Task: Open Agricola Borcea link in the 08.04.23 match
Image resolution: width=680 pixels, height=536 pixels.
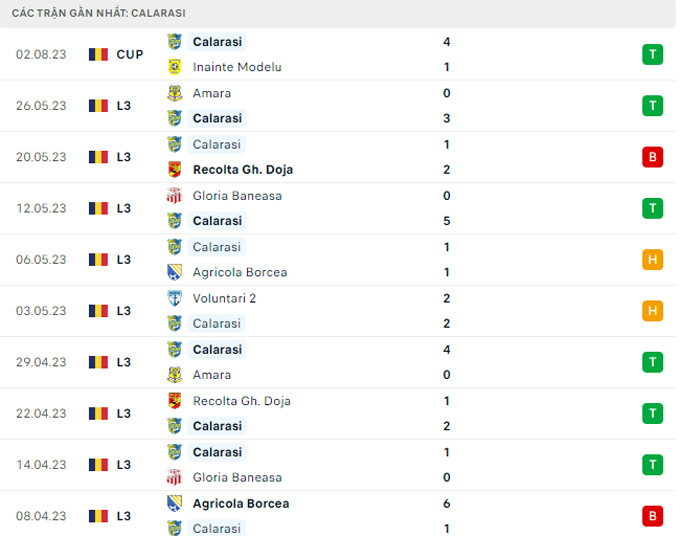Action: (240, 504)
